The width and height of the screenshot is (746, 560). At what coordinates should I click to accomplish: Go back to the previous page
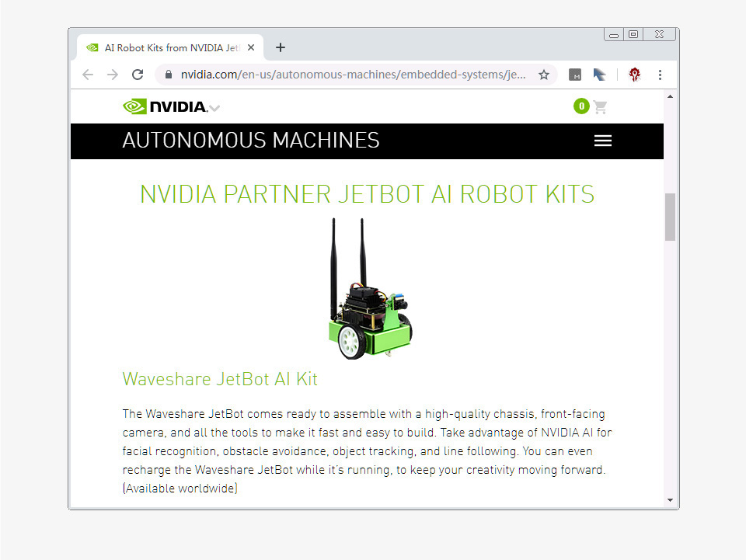88,75
